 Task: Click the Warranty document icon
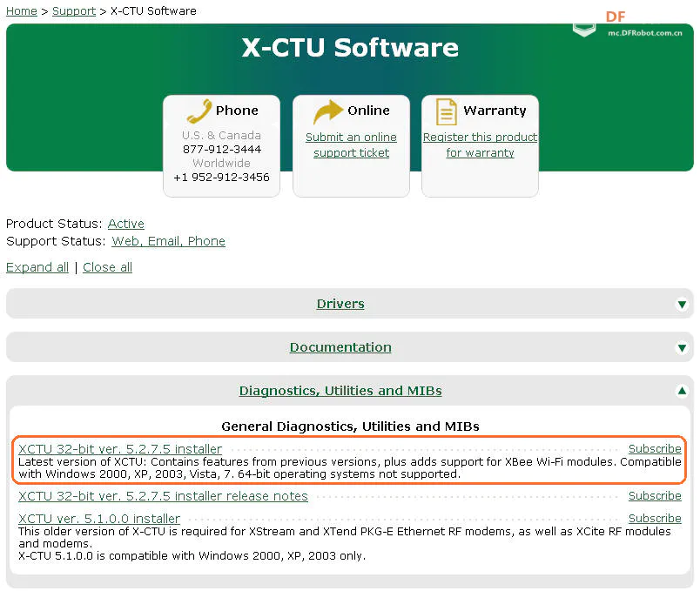447,111
